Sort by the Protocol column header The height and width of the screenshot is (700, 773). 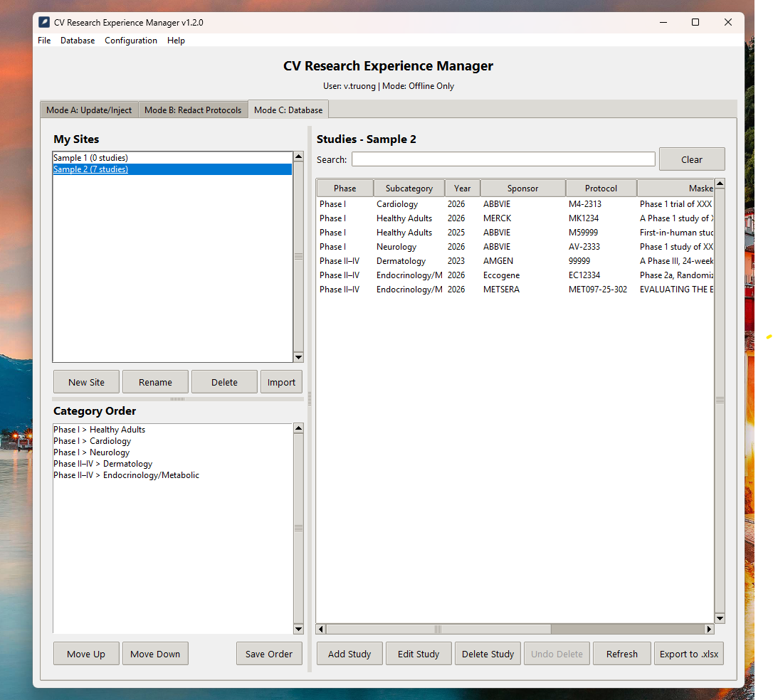click(x=601, y=189)
